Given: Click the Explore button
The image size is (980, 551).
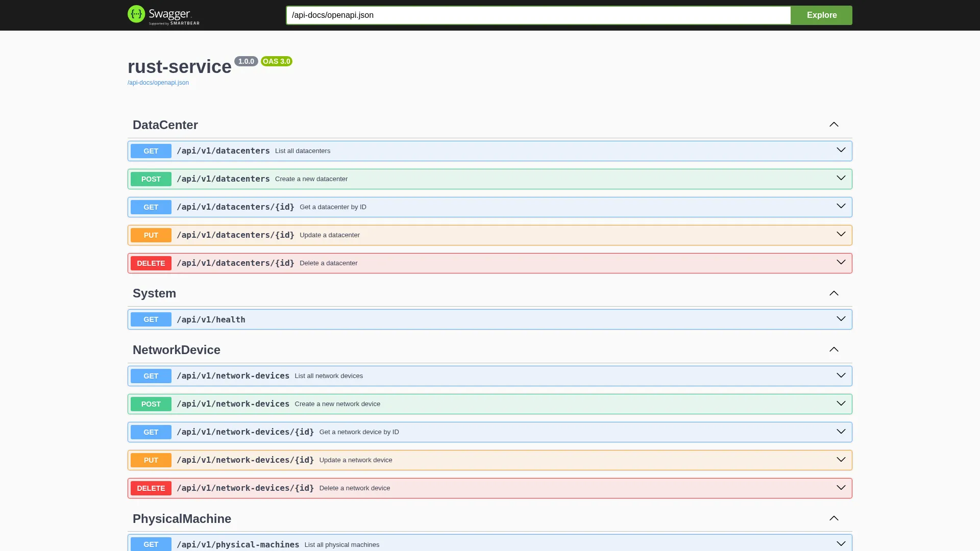Looking at the screenshot, I should tap(821, 15).
